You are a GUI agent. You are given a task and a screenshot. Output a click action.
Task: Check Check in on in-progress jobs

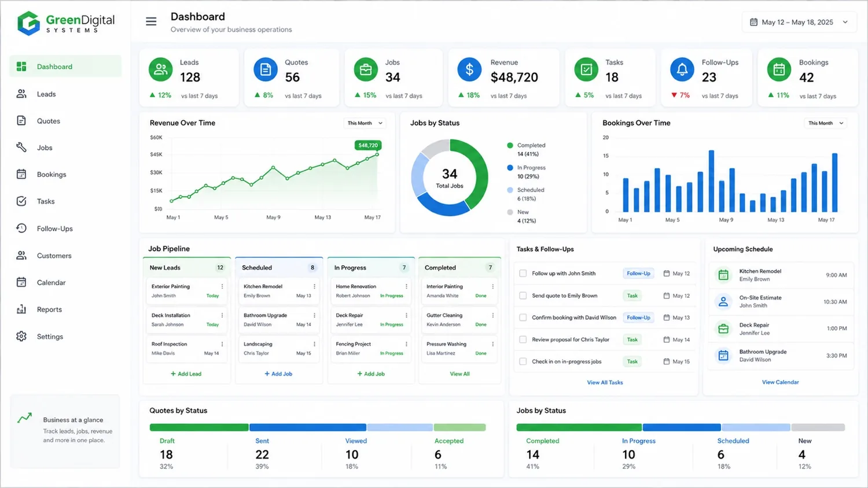pyautogui.click(x=523, y=361)
